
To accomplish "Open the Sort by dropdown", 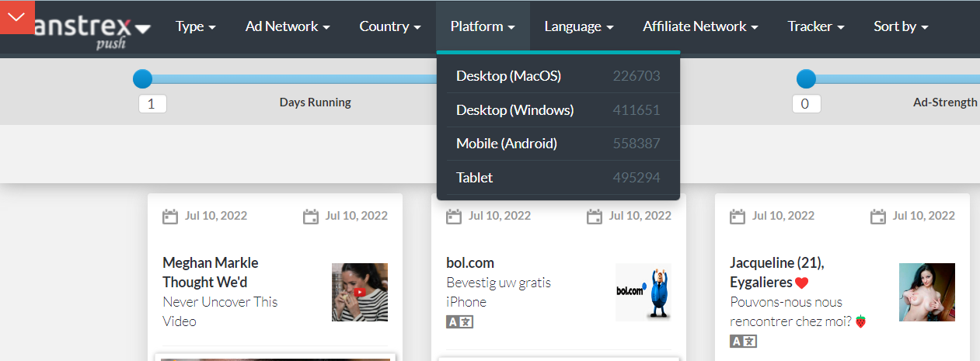I will click(901, 26).
